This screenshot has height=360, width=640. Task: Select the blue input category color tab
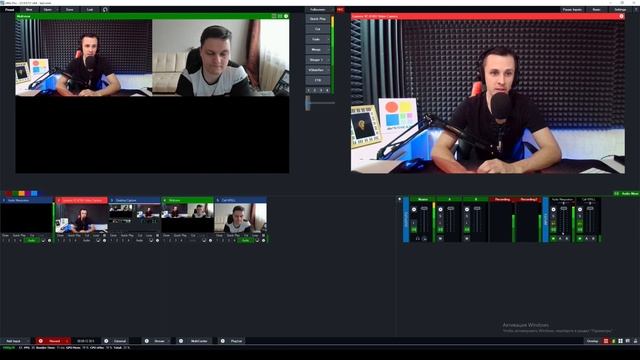(x=34, y=193)
